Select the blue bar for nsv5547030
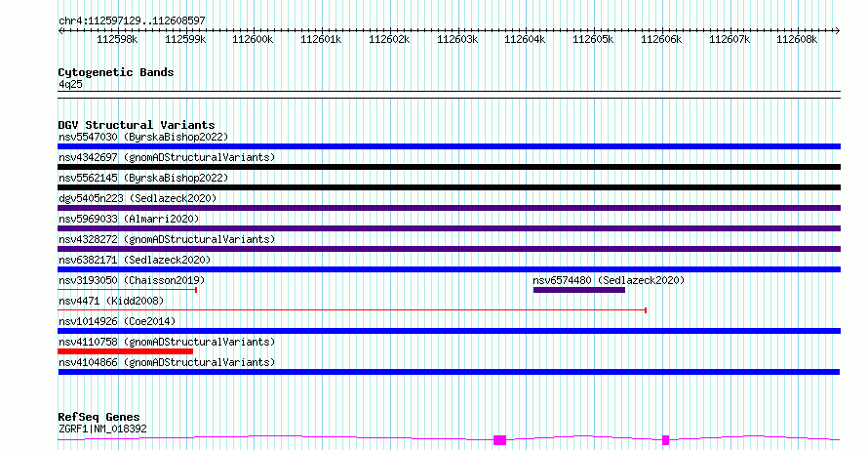Image resolution: width=868 pixels, height=450 pixels. (449, 146)
